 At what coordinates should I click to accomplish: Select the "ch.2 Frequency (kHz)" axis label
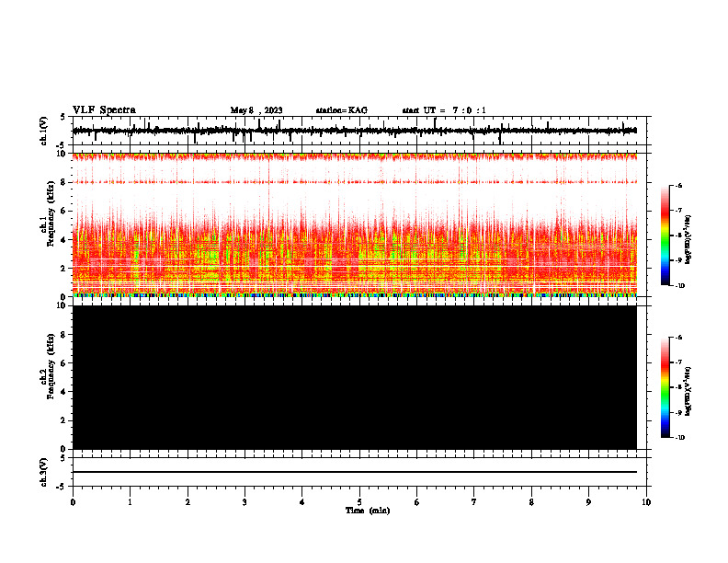[48, 366]
